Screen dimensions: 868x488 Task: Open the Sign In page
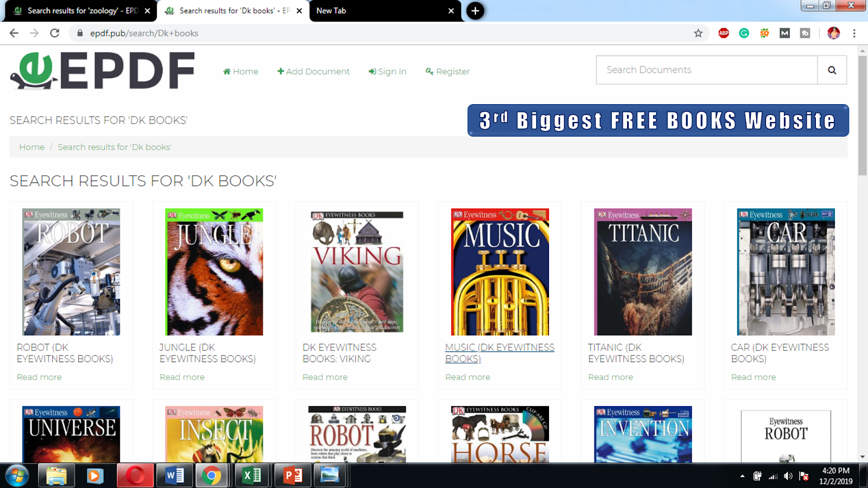click(x=387, y=72)
